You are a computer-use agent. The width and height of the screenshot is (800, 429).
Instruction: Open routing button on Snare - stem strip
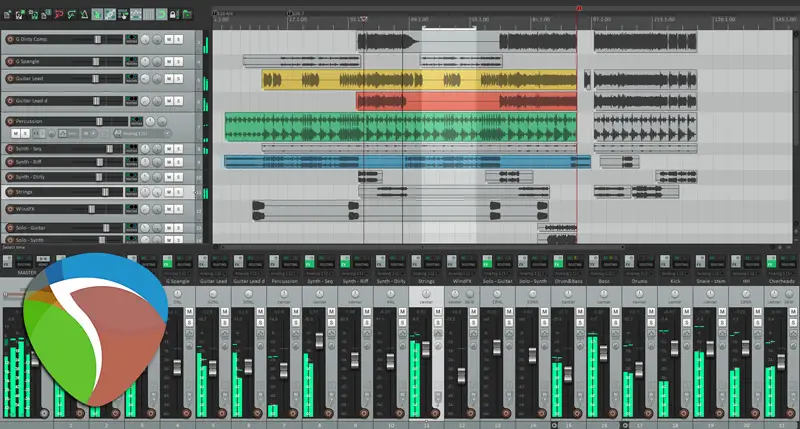coord(717,262)
